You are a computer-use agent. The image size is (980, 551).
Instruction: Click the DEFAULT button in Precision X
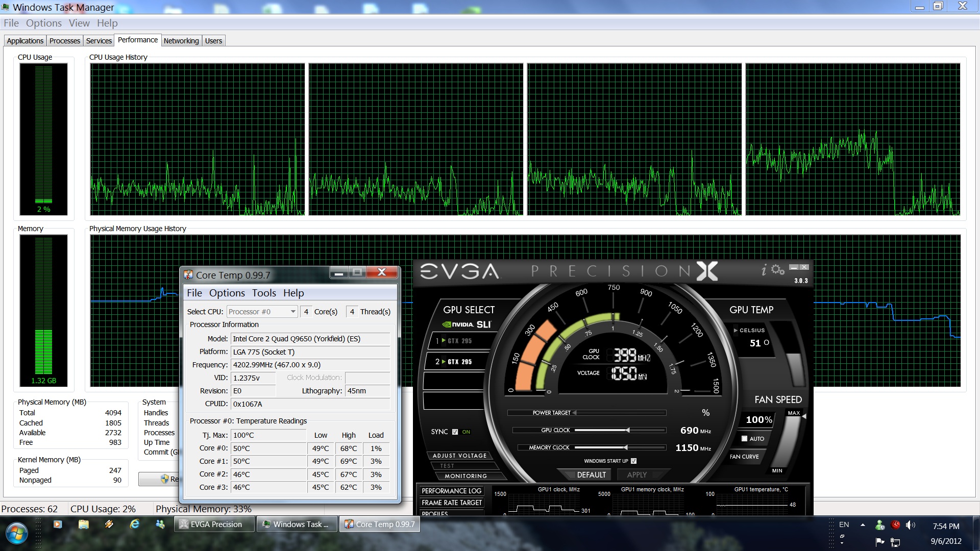(591, 474)
